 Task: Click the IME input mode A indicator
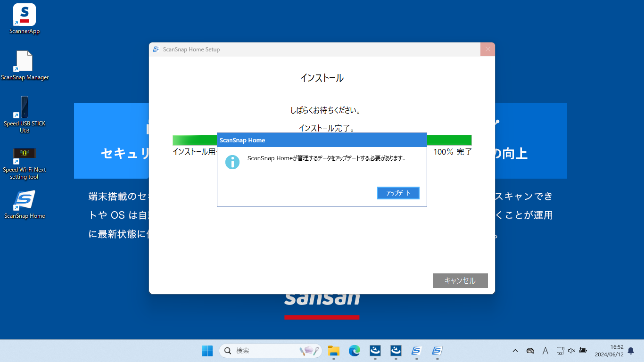(545, 351)
